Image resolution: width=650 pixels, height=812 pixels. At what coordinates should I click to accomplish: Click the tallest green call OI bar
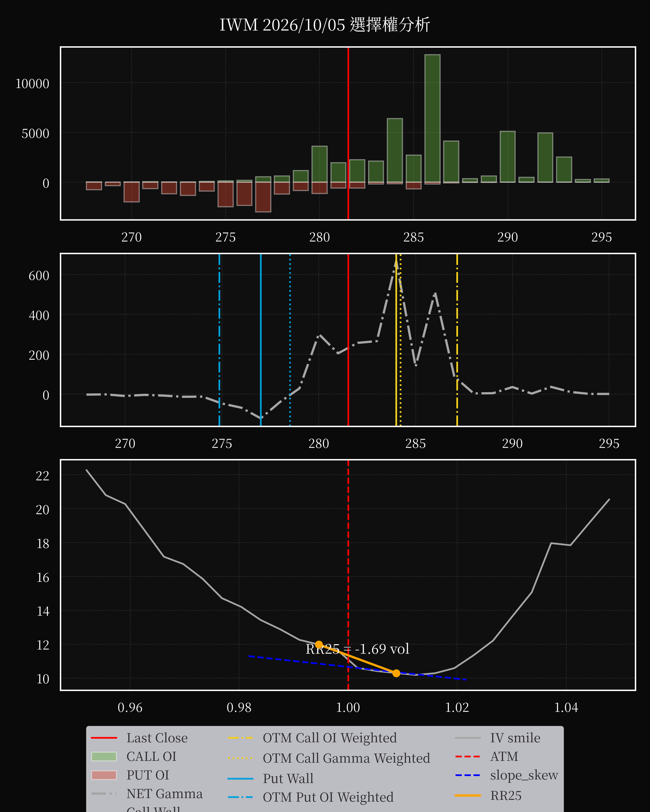pos(432,119)
